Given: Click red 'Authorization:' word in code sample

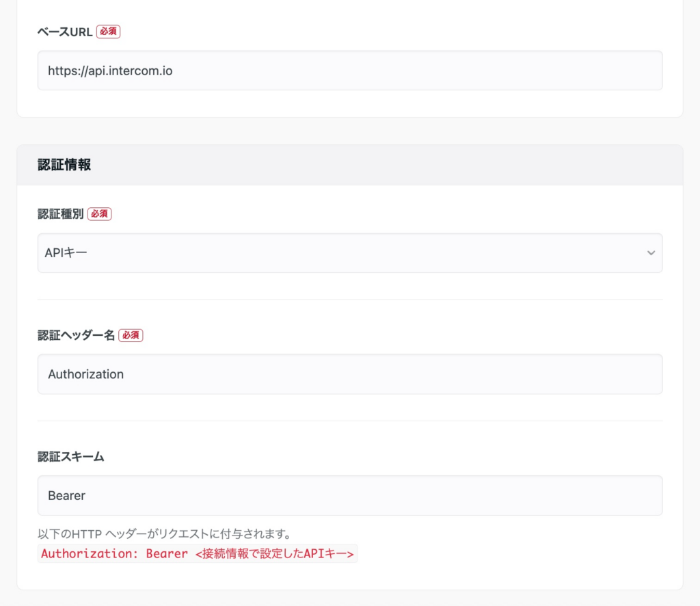Looking at the screenshot, I should pyautogui.click(x=90, y=553).
